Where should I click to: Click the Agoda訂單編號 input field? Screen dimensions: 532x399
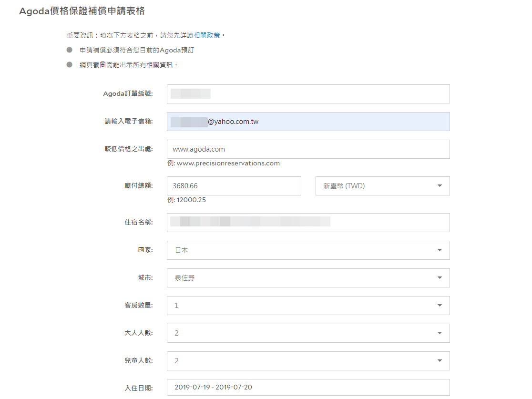pos(308,94)
